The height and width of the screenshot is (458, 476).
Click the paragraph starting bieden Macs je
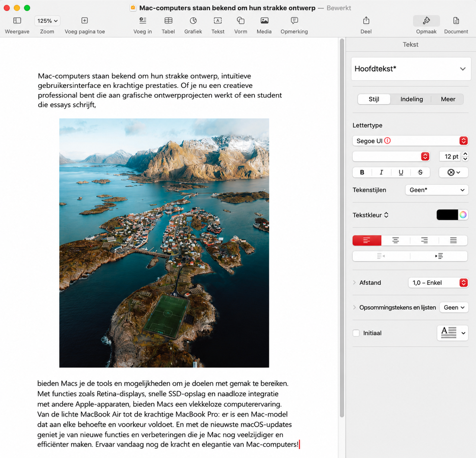point(165,414)
